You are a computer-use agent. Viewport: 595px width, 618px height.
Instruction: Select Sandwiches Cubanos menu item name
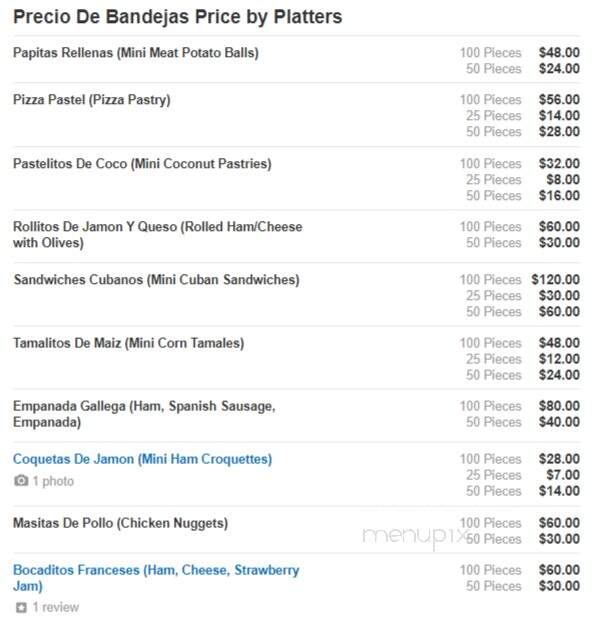(156, 279)
